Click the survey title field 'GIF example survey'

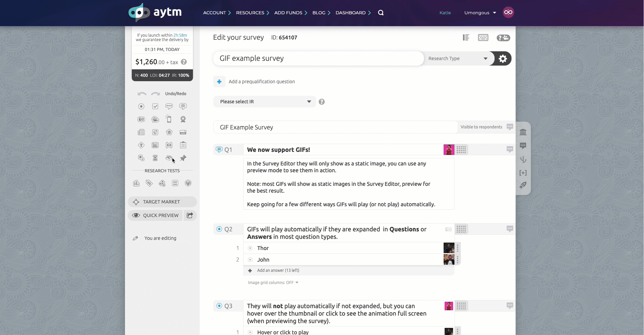pyautogui.click(x=318, y=58)
